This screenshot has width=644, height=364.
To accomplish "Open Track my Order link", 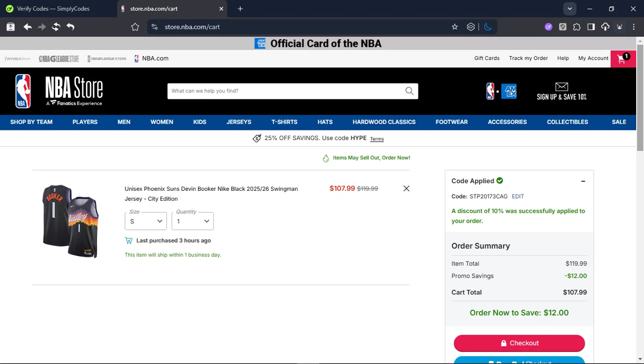I will click(x=528, y=58).
